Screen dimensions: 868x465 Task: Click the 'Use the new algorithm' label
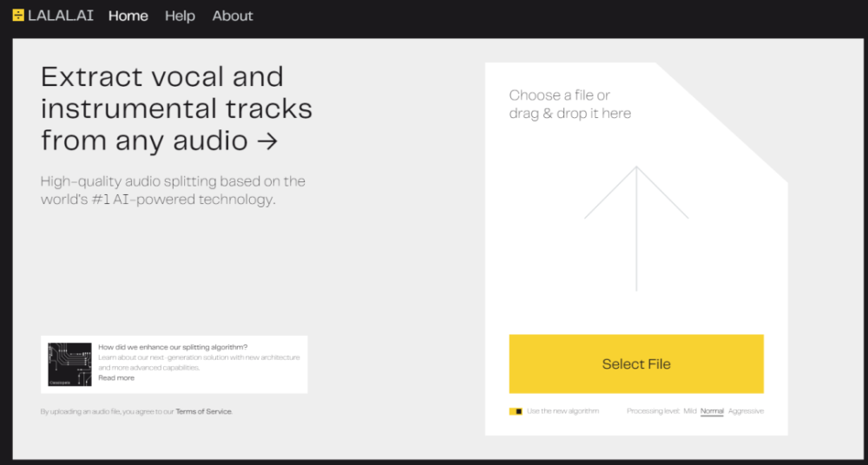[563, 411]
